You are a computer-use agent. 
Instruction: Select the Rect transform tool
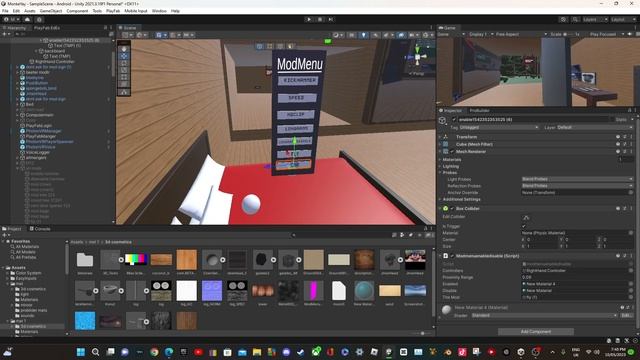(124, 77)
